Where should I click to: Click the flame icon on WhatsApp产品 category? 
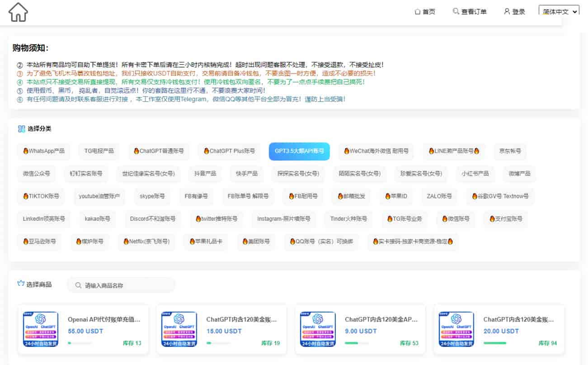26,151
